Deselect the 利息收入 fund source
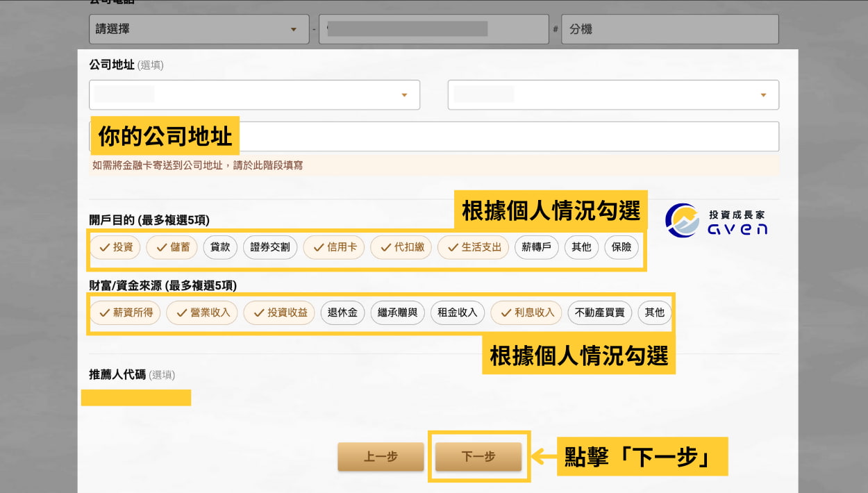The width and height of the screenshot is (868, 493). click(x=526, y=312)
